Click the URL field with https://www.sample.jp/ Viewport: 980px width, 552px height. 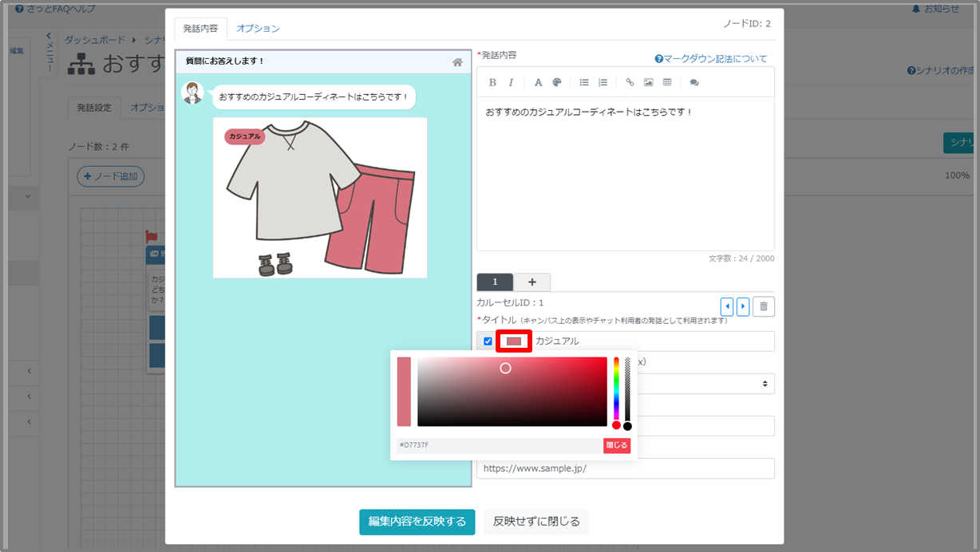625,468
